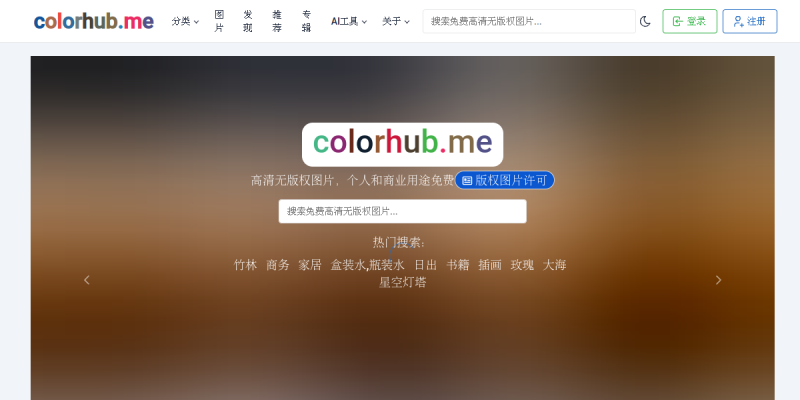Search hot keyword 日出
The height and width of the screenshot is (400, 800).
[426, 265]
